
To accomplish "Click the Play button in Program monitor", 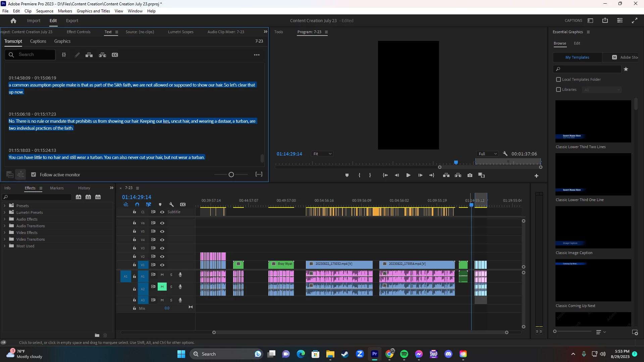I will 408,175.
